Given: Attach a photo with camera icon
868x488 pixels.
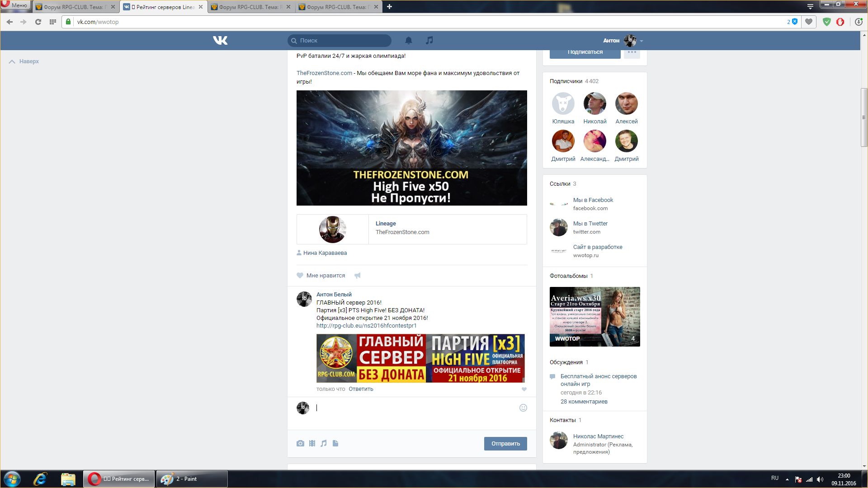Looking at the screenshot, I should [x=300, y=444].
